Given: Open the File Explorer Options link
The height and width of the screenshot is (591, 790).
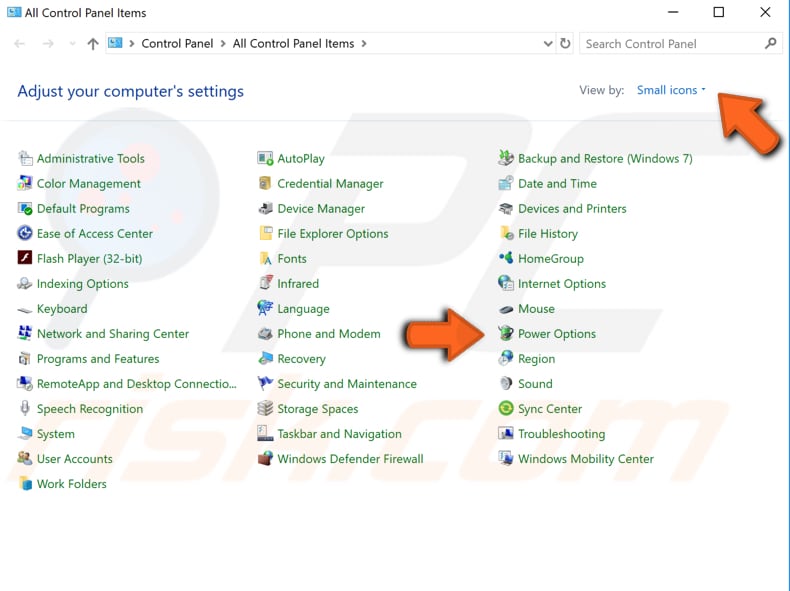Looking at the screenshot, I should 333,234.
